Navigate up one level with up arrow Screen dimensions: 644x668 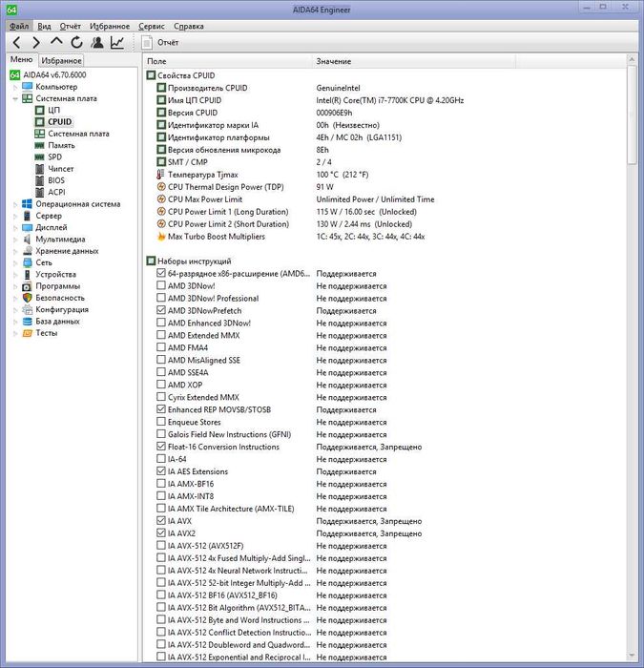click(56, 42)
